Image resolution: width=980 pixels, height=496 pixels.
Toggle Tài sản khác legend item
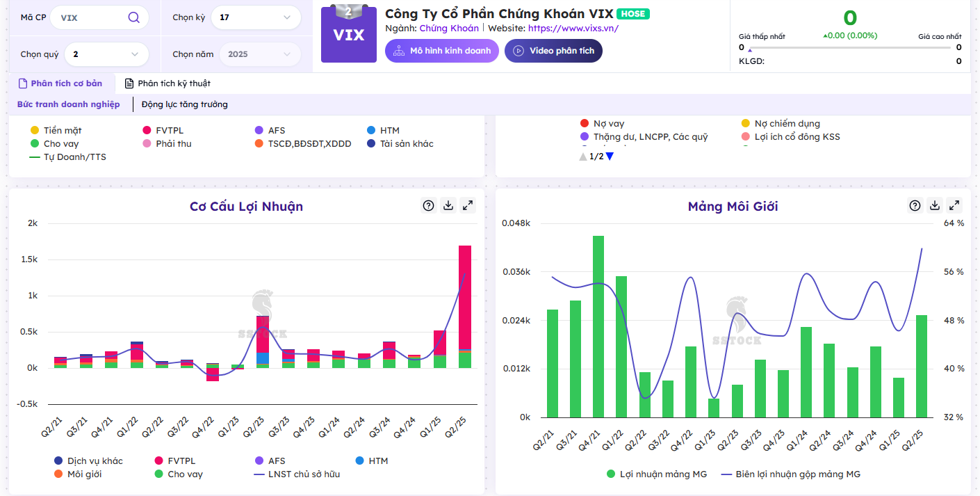coord(400,143)
